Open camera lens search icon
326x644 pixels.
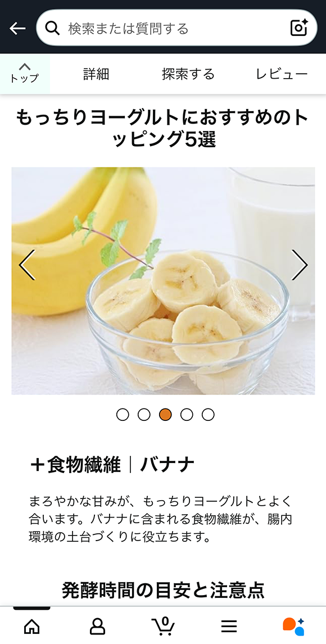299,28
